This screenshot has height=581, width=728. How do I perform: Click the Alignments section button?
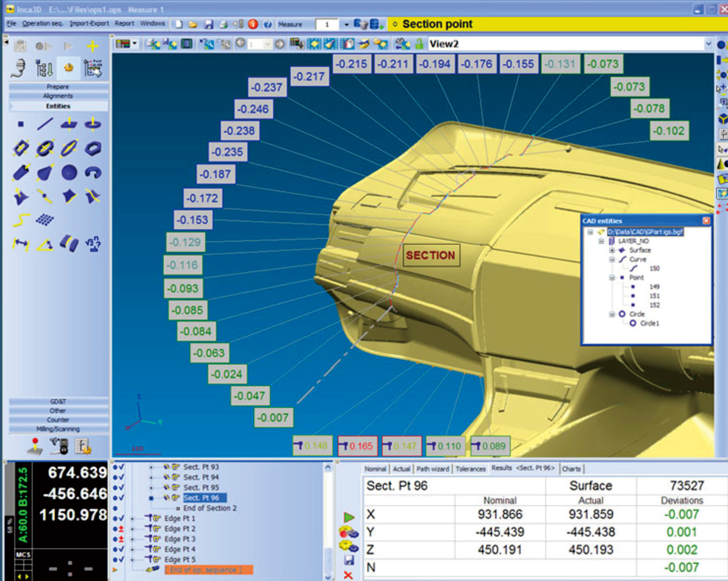[58, 96]
